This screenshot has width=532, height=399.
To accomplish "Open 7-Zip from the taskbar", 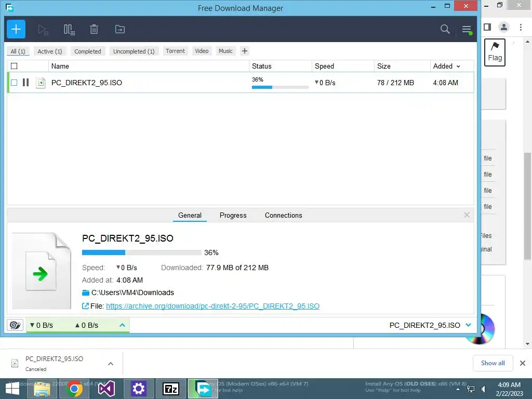I will point(170,389).
